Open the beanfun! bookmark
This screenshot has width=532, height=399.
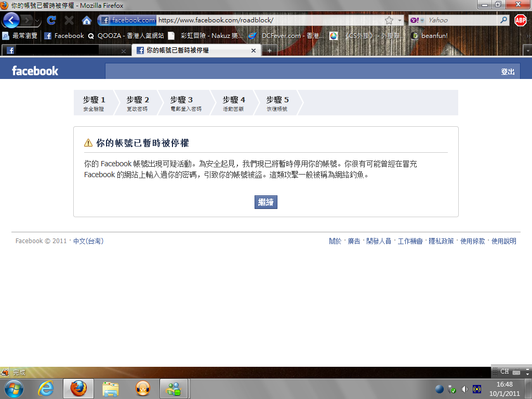429,36
